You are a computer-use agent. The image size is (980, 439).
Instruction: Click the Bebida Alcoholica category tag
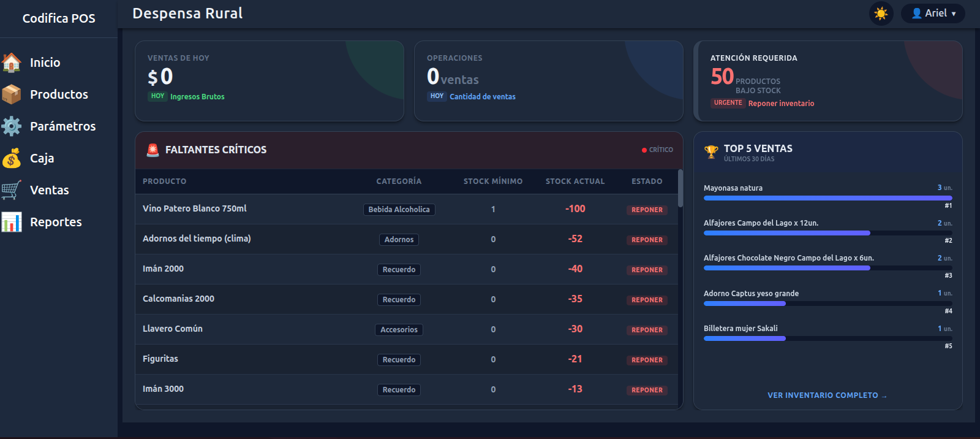point(399,210)
